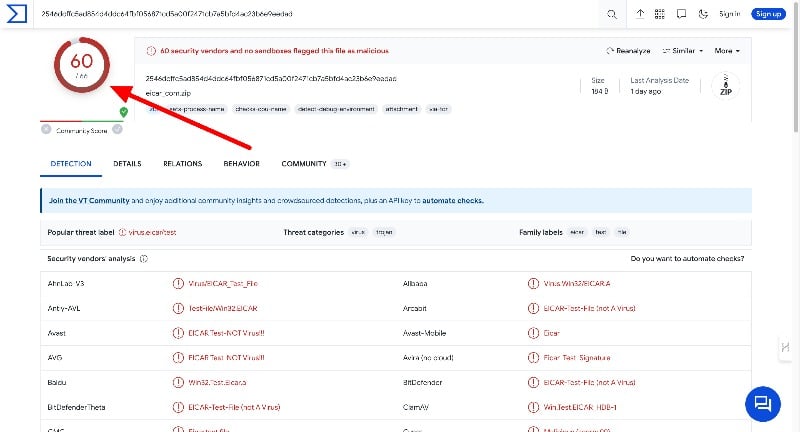
Task: Click the 60 detection score circle
Action: click(82, 65)
